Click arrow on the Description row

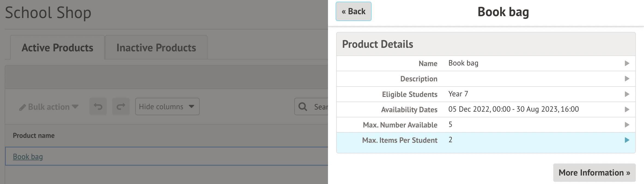pyautogui.click(x=627, y=79)
